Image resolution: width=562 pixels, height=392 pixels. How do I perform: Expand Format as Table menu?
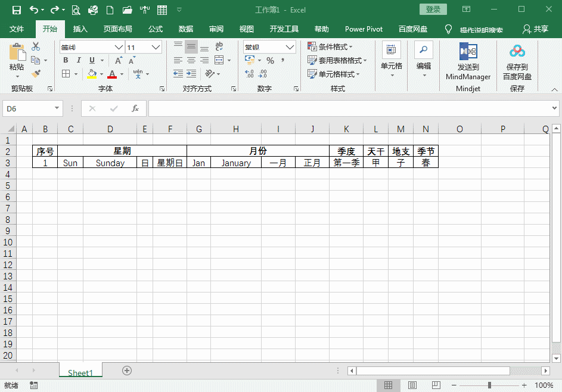(337, 60)
